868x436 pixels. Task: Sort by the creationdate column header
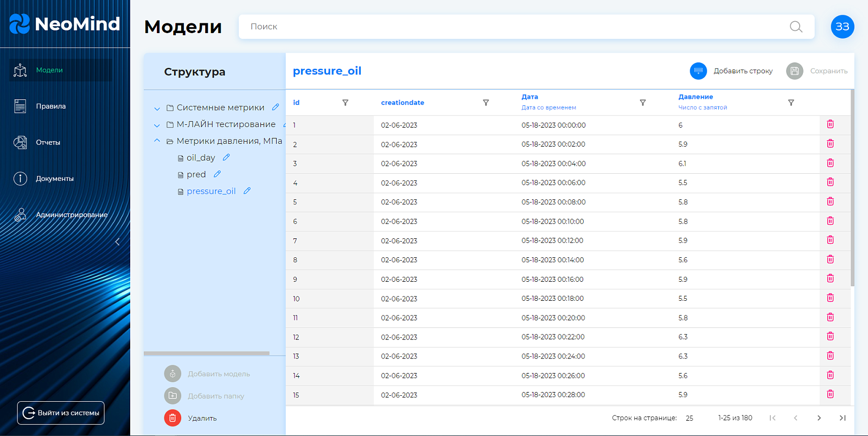[x=403, y=103]
